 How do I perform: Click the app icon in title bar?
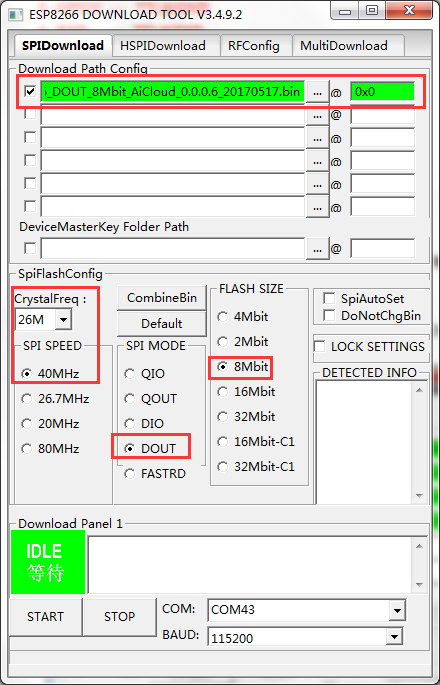coord(16,14)
